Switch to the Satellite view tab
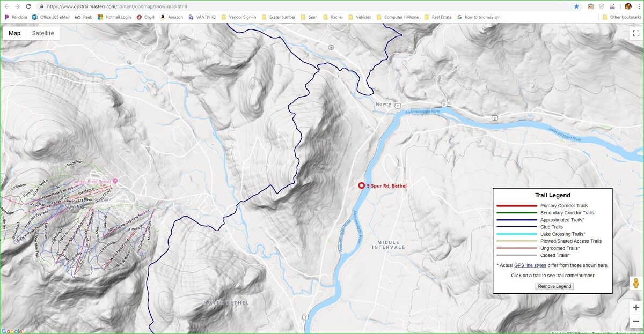 [x=43, y=33]
